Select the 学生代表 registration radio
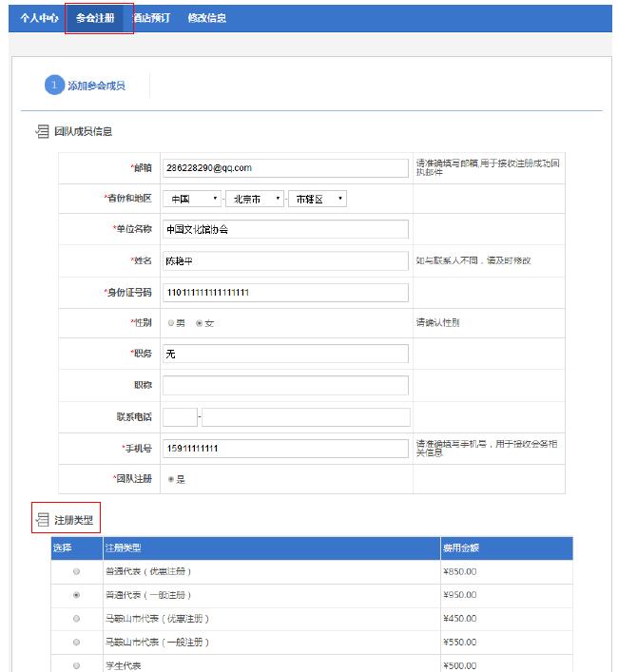The image size is (618, 672). pos(76,665)
